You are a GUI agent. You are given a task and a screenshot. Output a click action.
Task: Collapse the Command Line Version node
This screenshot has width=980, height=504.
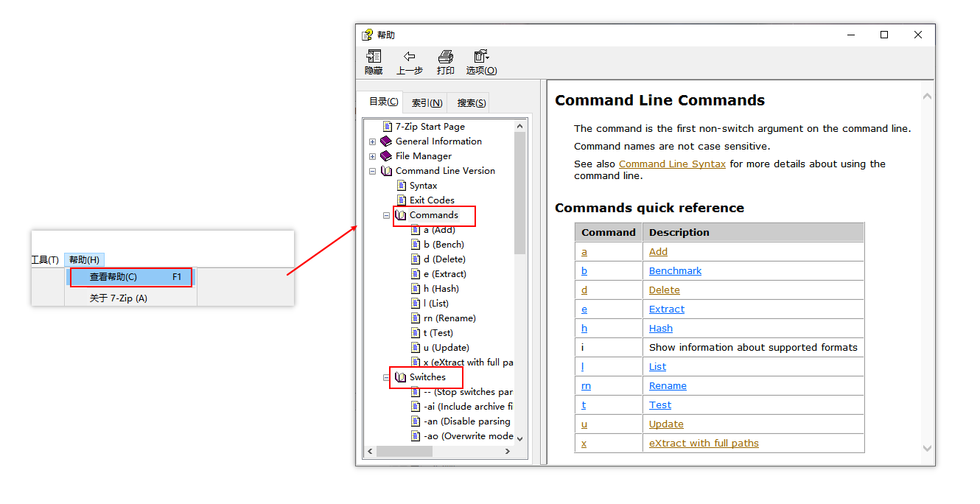(x=372, y=171)
